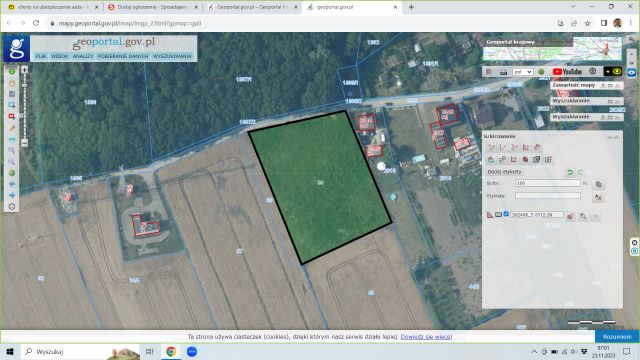The width and height of the screenshot is (640, 360).
Task: Zoom to sketch item magnifier icon
Action: pyautogui.click(x=583, y=216)
